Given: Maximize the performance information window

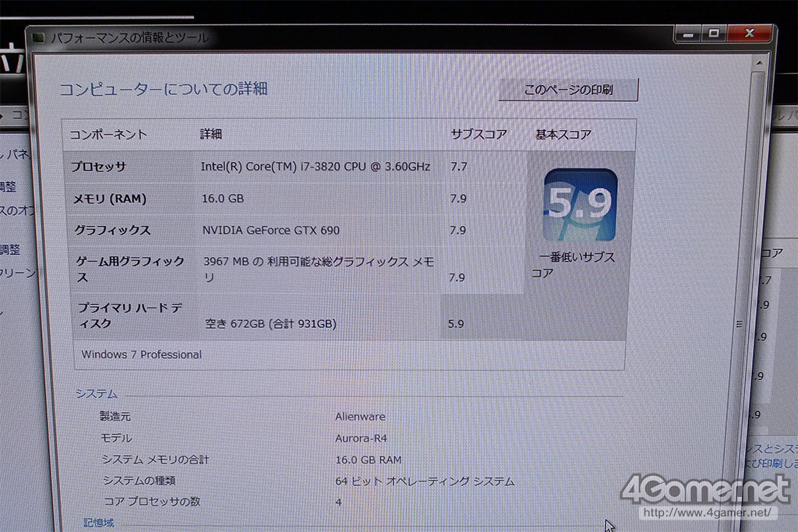Looking at the screenshot, I should click(x=714, y=33).
